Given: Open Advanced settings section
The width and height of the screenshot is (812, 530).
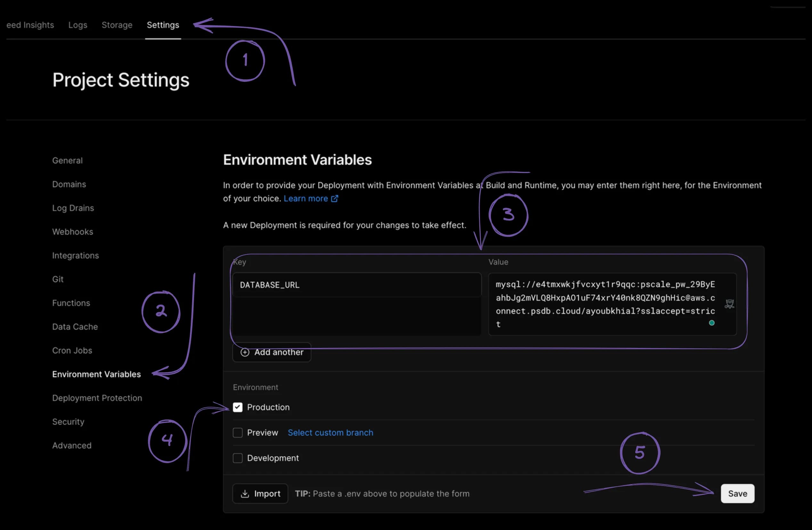Looking at the screenshot, I should pos(72,445).
